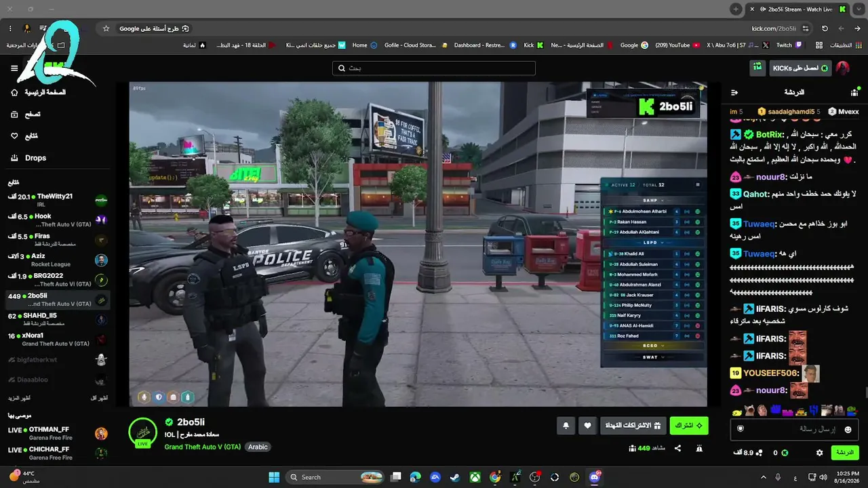Open the Get KICKs button
Image resolution: width=868 pixels, height=488 pixels.
coord(801,68)
